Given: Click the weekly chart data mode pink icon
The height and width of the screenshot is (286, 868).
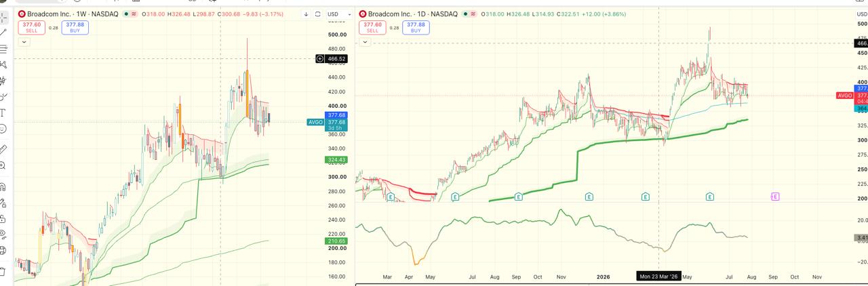Looking at the screenshot, I should pos(134,14).
